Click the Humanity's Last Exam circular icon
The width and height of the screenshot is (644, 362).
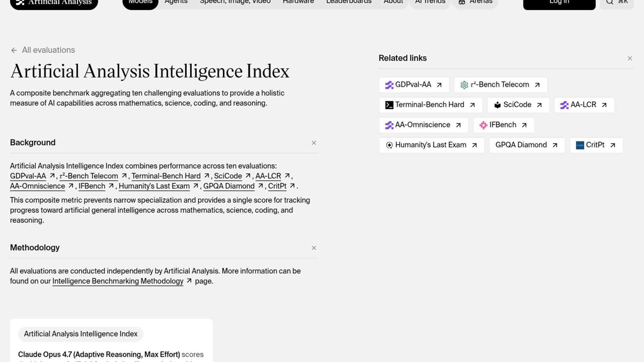coord(389,145)
